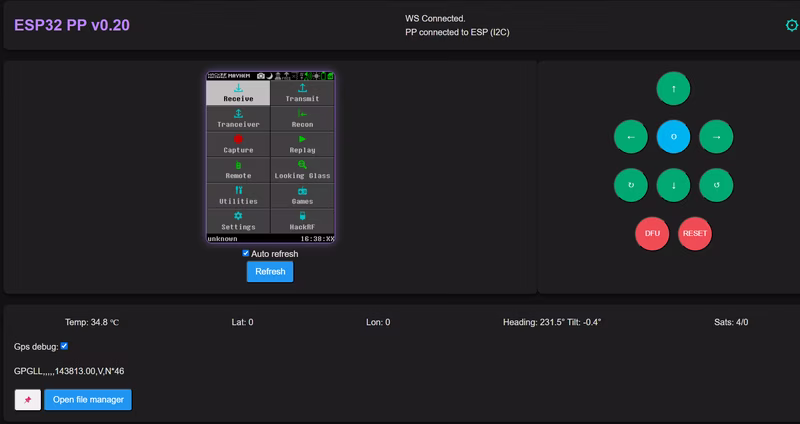Click the unknown label on device screen
Viewport: 800px width, 424px height.
pos(222,239)
